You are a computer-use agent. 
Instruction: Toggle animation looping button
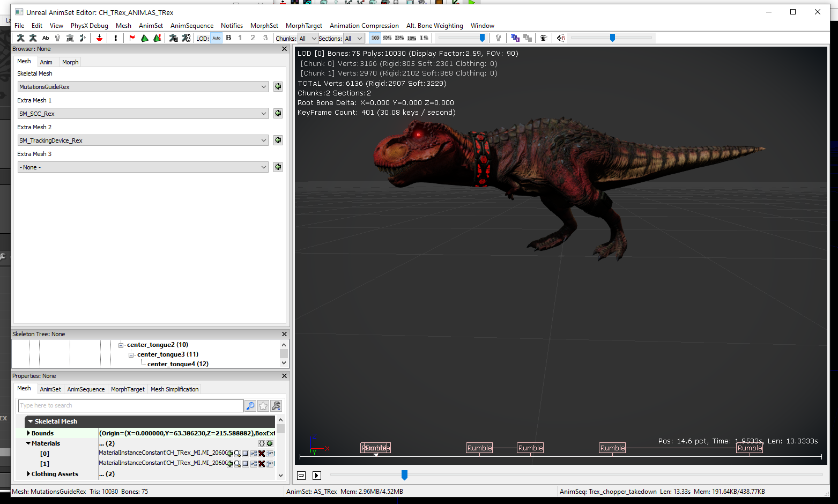(301, 476)
